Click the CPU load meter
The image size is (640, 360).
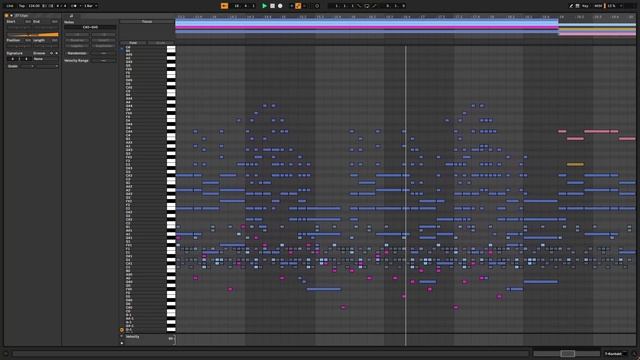tap(612, 6)
